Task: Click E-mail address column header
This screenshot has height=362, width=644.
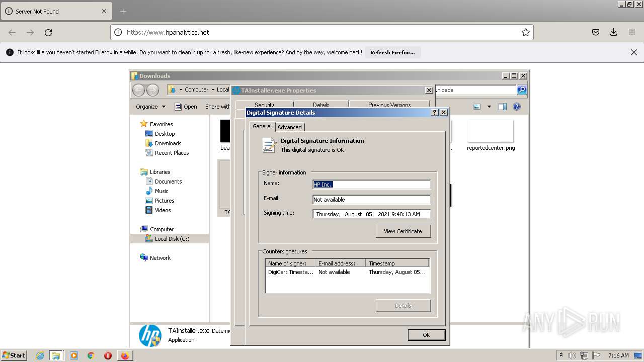Action: tap(341, 263)
